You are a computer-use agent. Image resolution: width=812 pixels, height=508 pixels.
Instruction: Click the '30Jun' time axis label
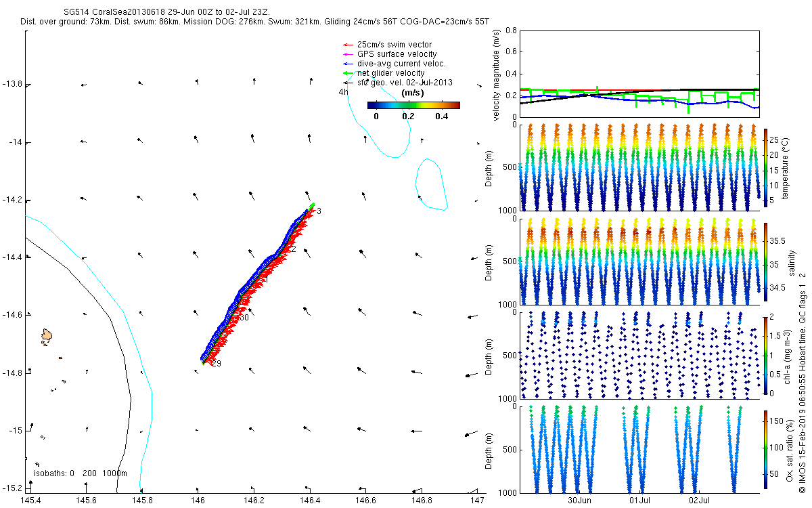coord(579,501)
